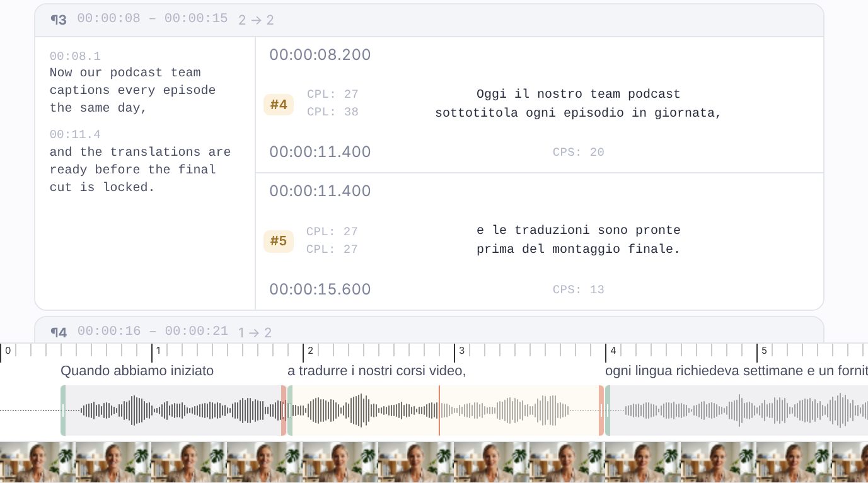
Task: Edit the end time of subtitle #4
Action: coord(320,152)
